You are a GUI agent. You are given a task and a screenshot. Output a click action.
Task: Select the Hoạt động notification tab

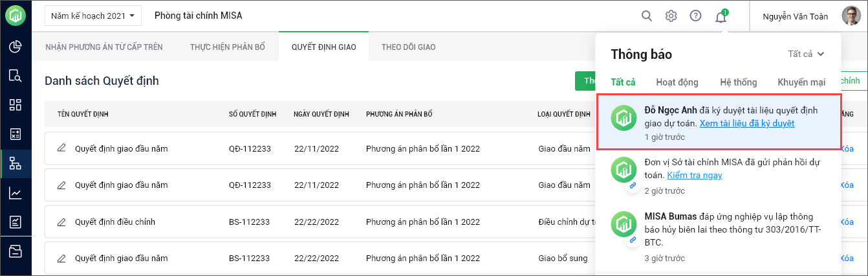tap(677, 82)
